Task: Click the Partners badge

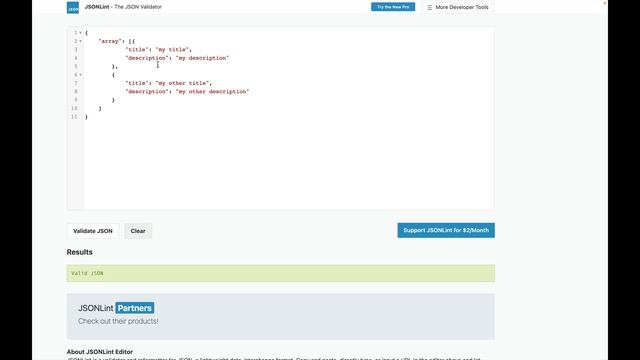Action: (x=135, y=308)
